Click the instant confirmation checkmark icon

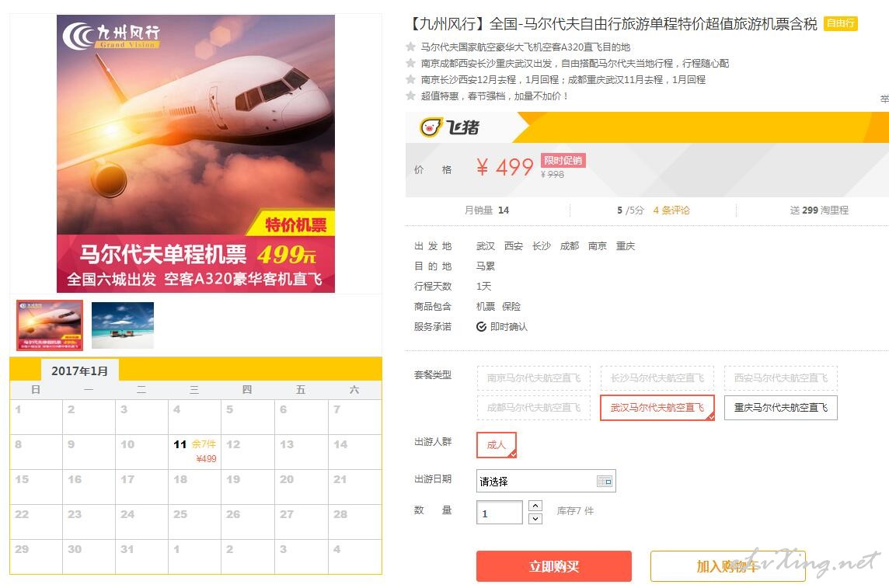click(481, 327)
